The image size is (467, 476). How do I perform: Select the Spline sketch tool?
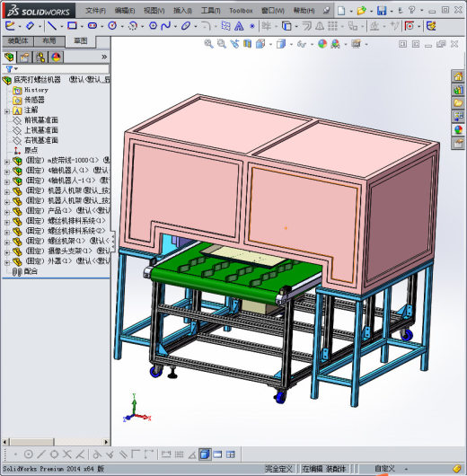(x=166, y=26)
